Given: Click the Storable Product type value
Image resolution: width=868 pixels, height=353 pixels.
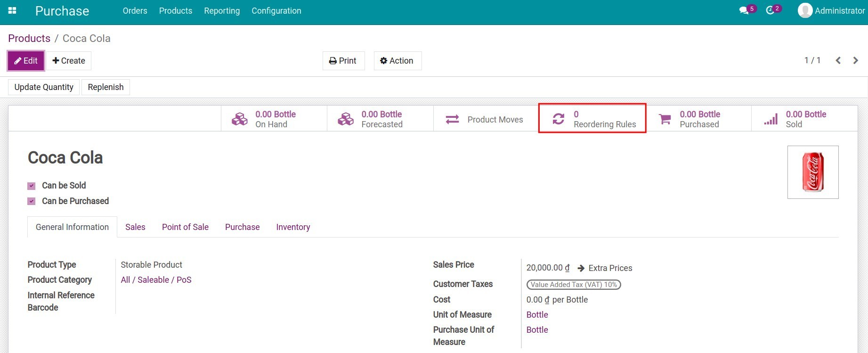Looking at the screenshot, I should (151, 265).
